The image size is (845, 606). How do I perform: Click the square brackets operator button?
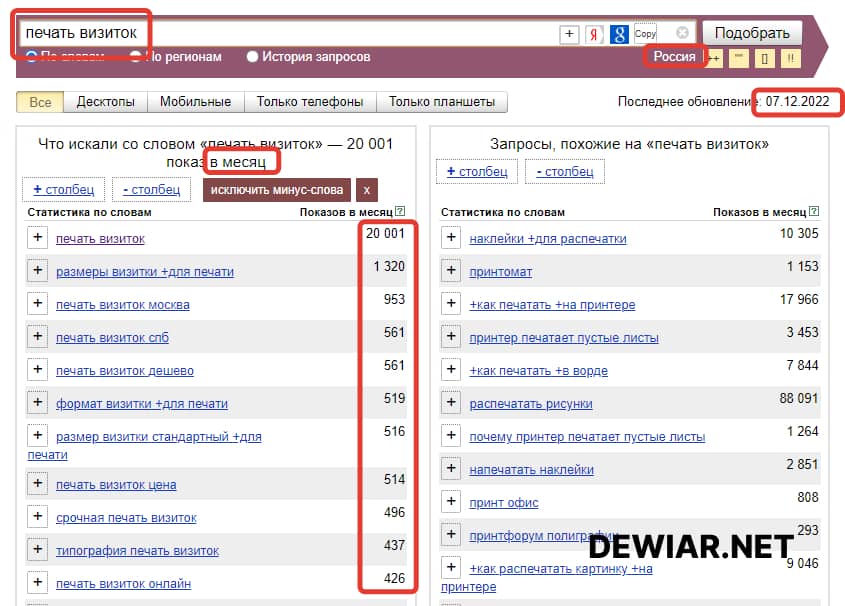[x=765, y=58]
